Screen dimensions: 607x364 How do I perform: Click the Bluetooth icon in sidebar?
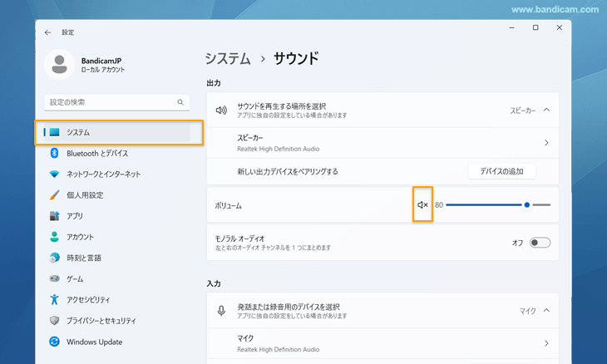point(54,153)
